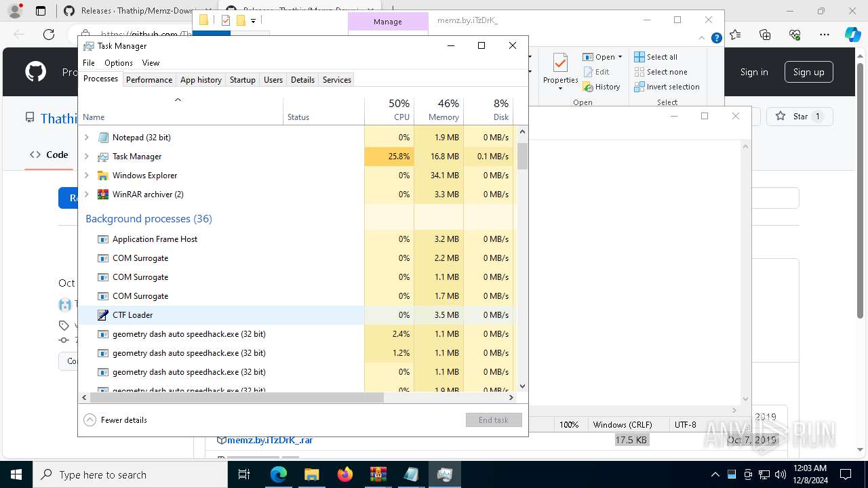Click the Task Manager process icon in list
Viewport: 868px width, 488px height.
point(103,157)
